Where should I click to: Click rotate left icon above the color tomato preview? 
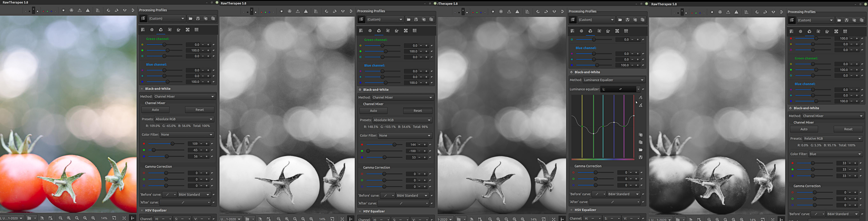coord(109,10)
